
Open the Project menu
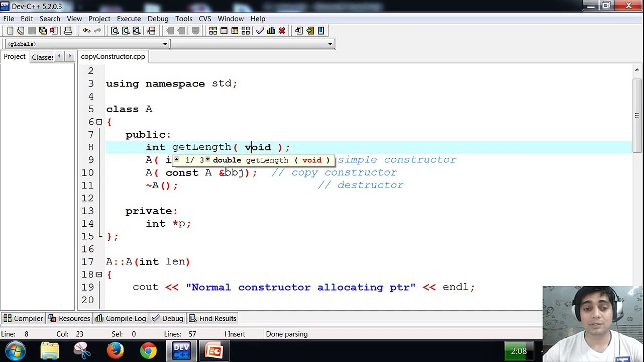click(99, 19)
